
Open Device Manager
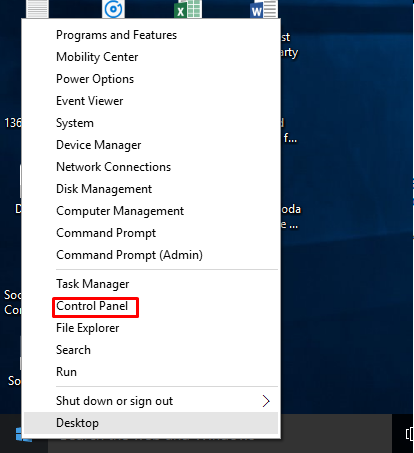coord(99,145)
